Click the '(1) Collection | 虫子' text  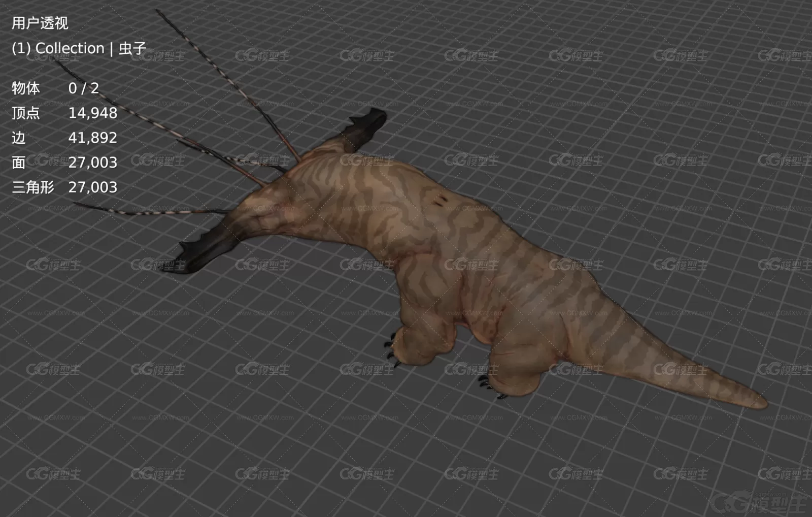pos(79,48)
